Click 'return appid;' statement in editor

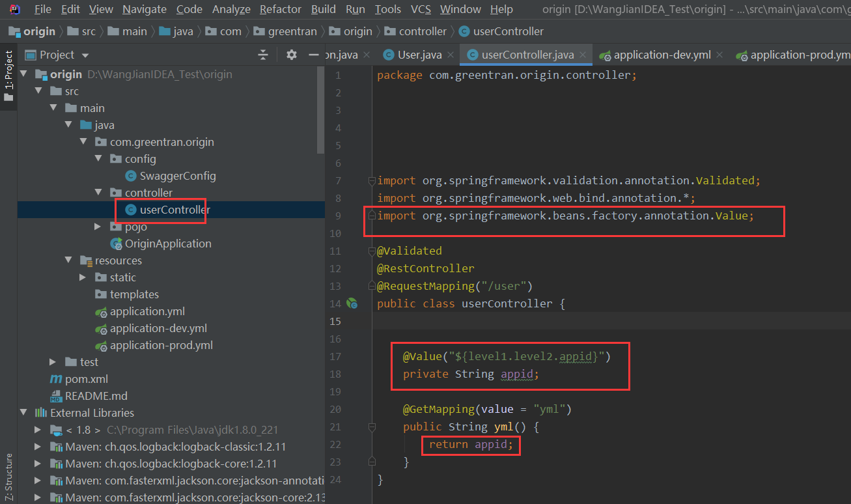[x=471, y=444]
